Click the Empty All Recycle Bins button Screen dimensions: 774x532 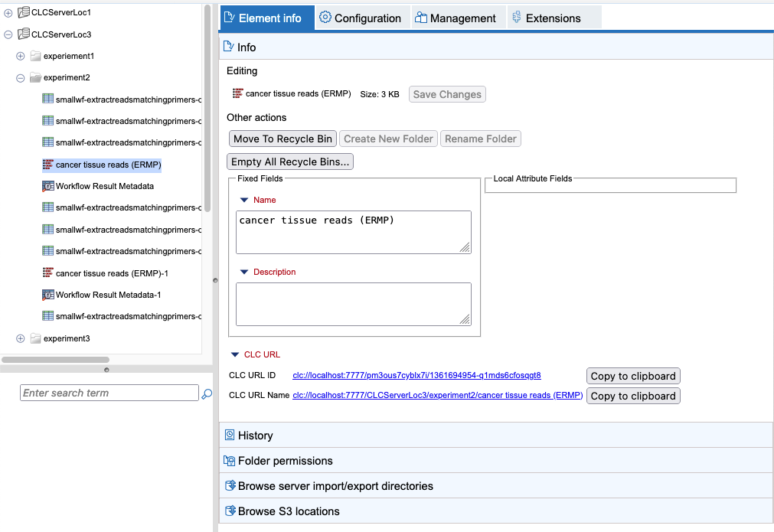click(x=289, y=161)
